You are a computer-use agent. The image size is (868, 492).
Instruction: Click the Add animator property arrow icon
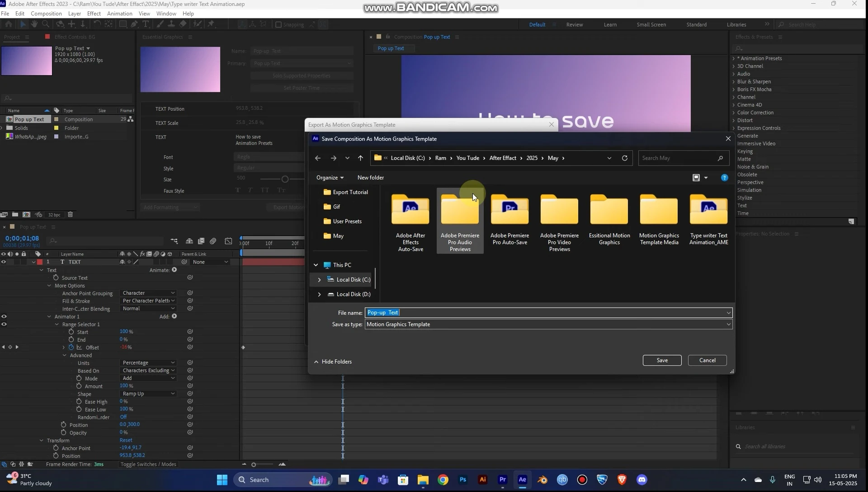174,317
